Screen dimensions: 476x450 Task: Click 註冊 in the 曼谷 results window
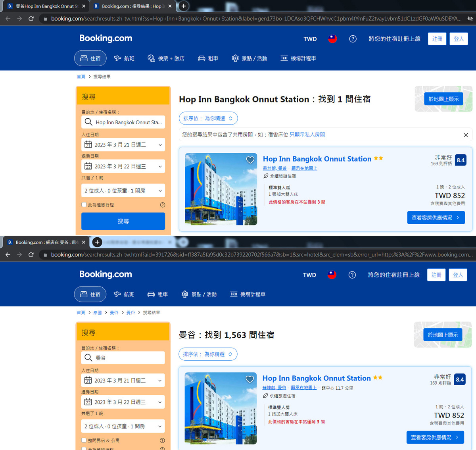pos(436,275)
